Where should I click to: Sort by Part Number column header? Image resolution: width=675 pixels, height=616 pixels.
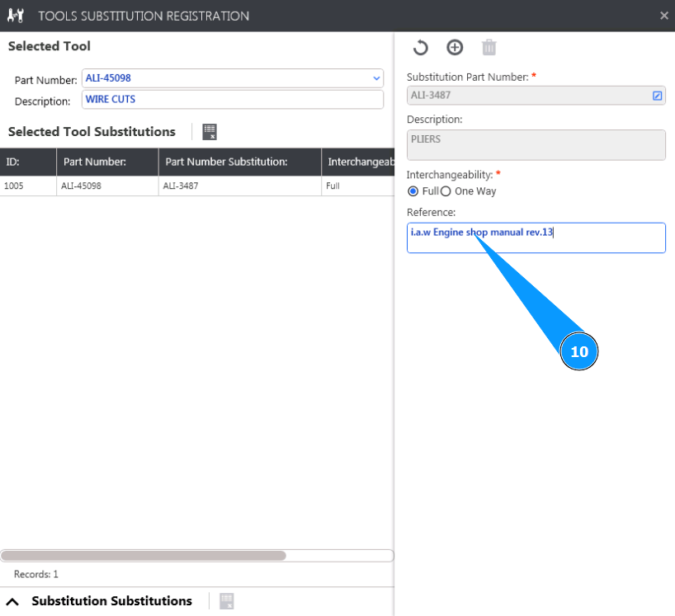[x=107, y=162]
